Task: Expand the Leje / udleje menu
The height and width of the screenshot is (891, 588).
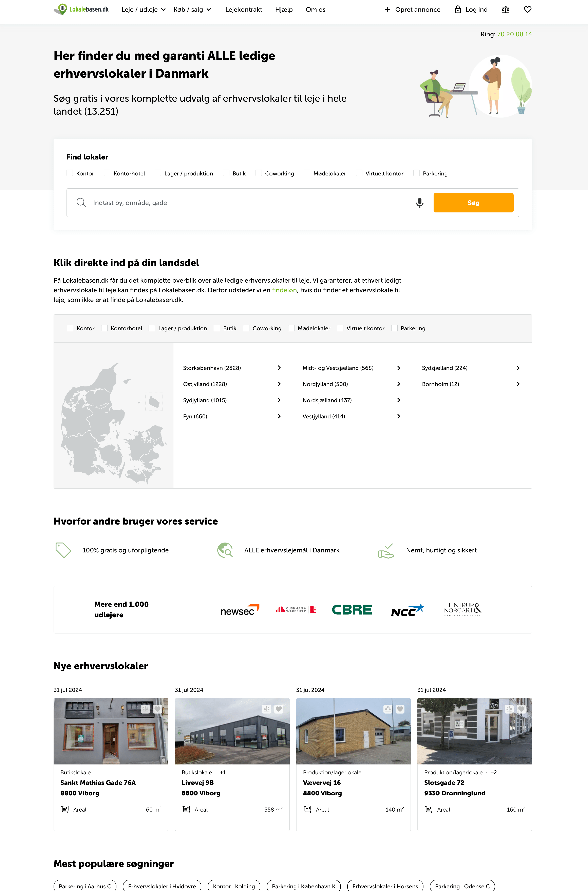Action: (144, 10)
